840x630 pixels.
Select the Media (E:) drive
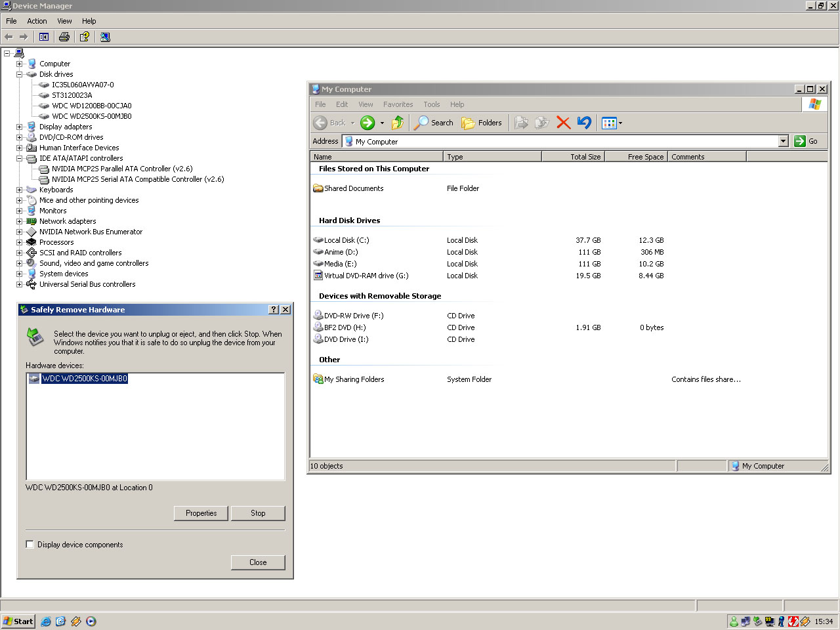tap(335, 264)
